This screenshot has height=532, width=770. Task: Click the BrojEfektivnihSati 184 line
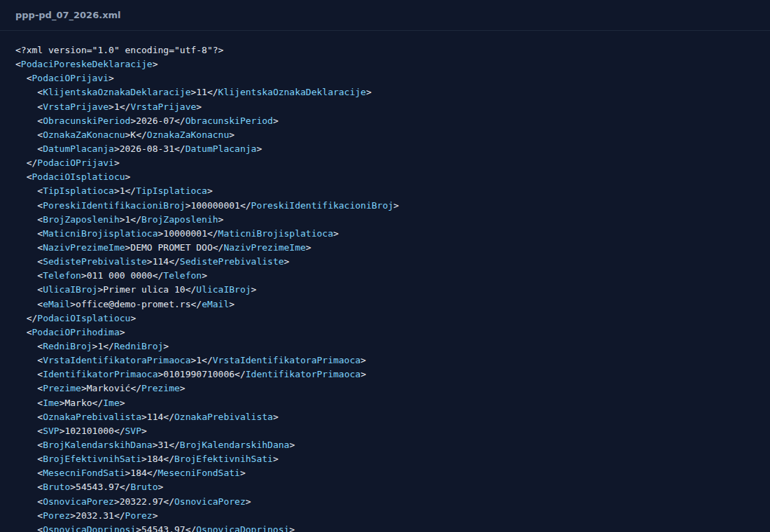(157, 459)
